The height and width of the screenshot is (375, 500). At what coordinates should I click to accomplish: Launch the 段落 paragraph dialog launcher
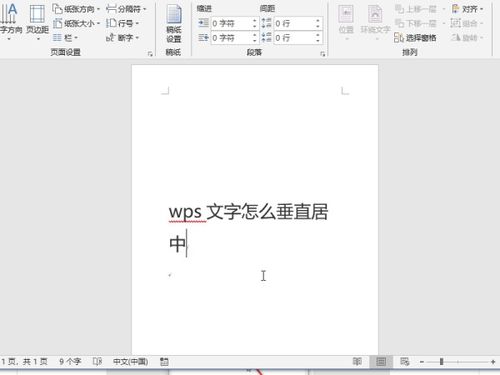point(322,54)
